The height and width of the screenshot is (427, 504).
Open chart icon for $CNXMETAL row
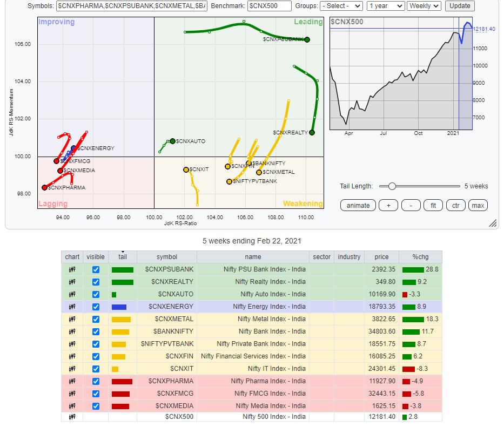click(x=72, y=319)
